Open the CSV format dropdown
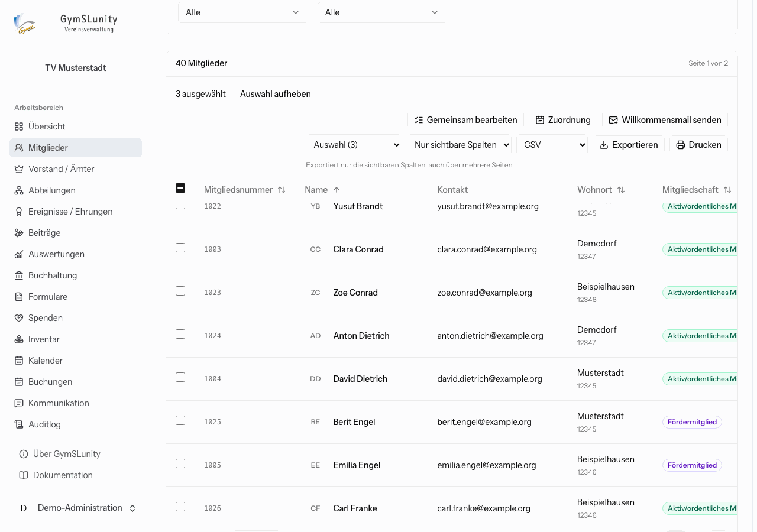This screenshot has height=532, width=757. 552,145
